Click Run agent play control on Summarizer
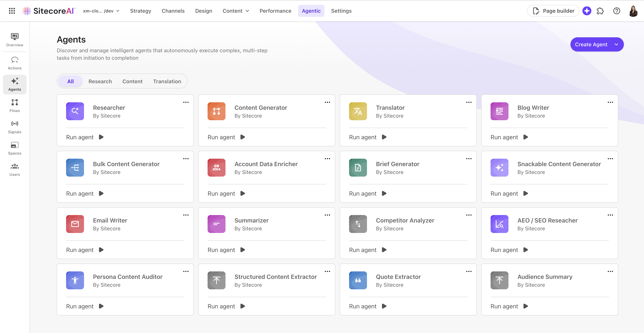The width and height of the screenshot is (644, 333). [242, 250]
